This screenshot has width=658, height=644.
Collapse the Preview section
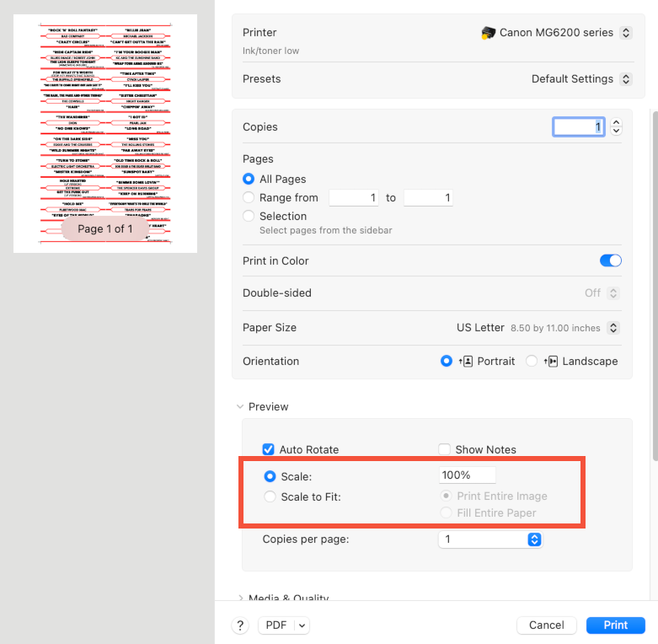click(x=240, y=406)
